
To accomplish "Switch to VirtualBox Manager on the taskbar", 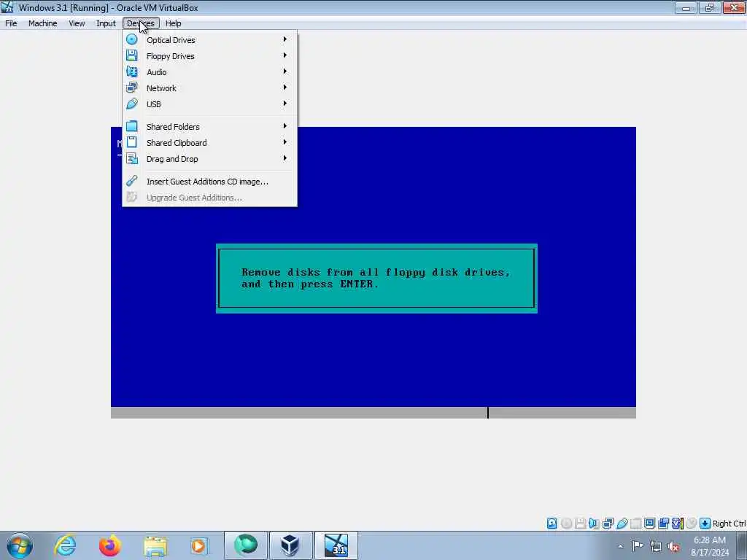I will (x=290, y=545).
